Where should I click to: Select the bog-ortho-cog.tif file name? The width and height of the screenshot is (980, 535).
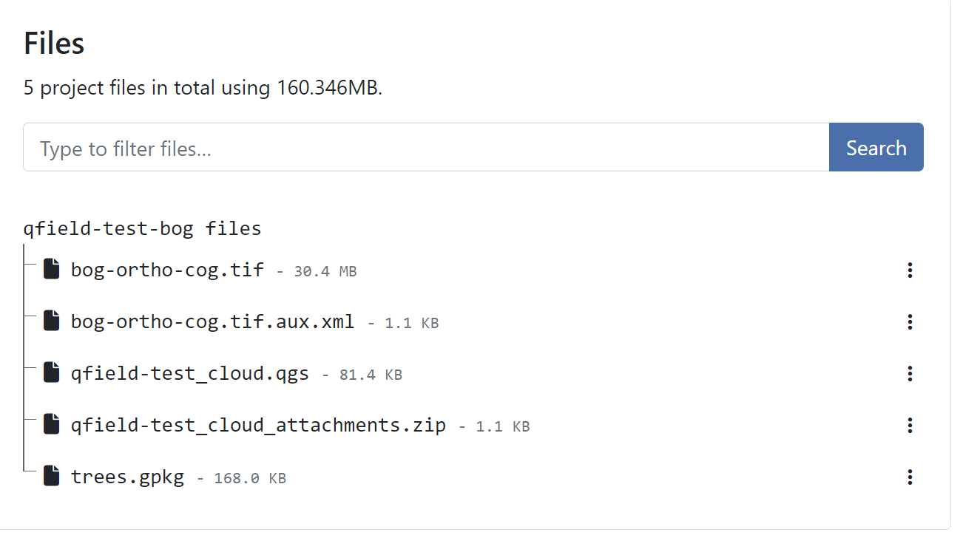tap(167, 270)
